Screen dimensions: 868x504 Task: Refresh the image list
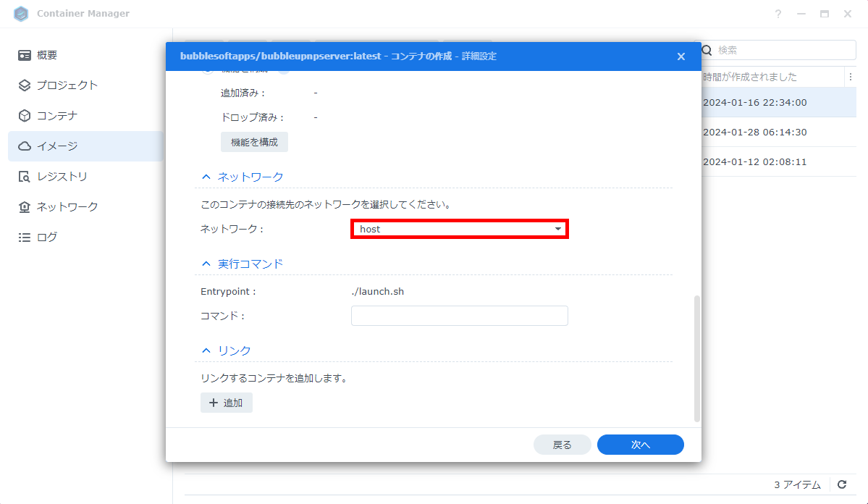[842, 484]
